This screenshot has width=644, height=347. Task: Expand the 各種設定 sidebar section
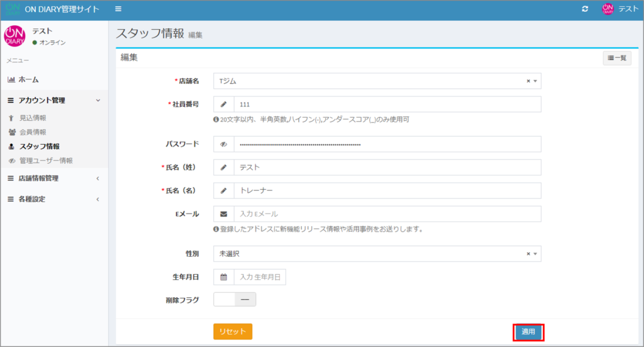53,199
